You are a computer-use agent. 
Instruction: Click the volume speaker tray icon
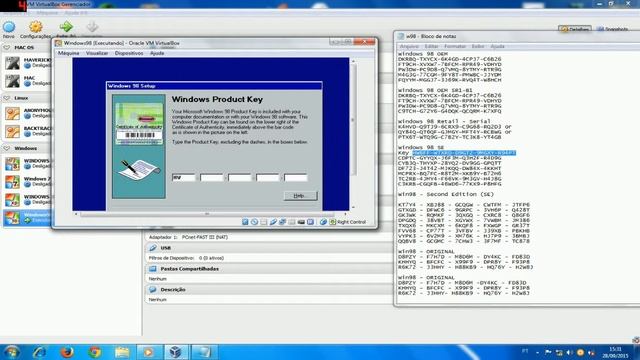tap(570, 352)
